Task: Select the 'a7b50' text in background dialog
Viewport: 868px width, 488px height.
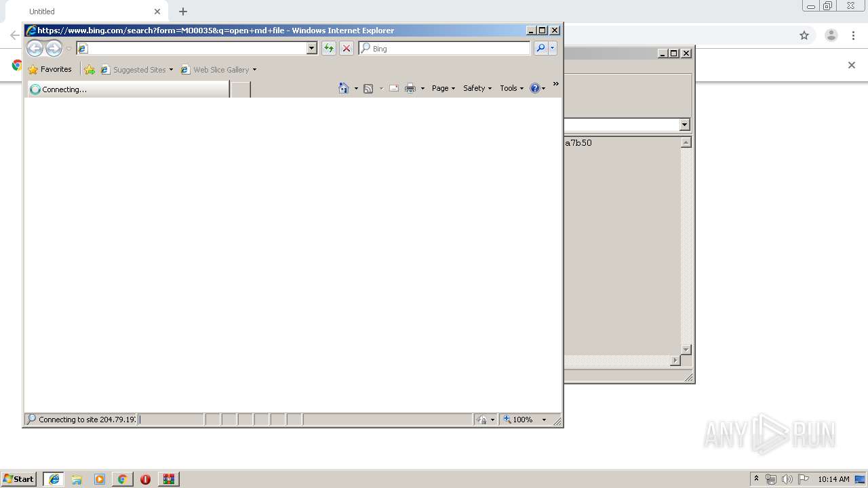Action: [x=578, y=143]
